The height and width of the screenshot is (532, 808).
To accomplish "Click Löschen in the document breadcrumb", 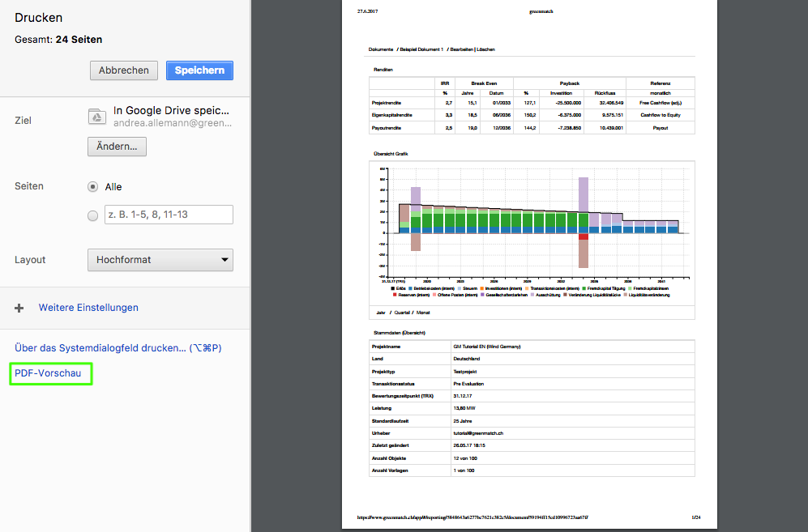I will coord(486,49).
